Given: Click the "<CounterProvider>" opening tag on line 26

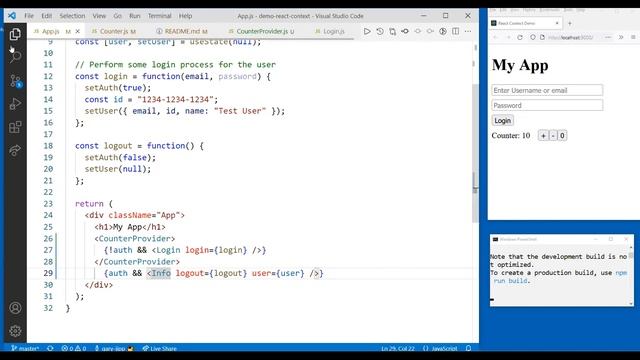Looking at the screenshot, I should point(135,238).
